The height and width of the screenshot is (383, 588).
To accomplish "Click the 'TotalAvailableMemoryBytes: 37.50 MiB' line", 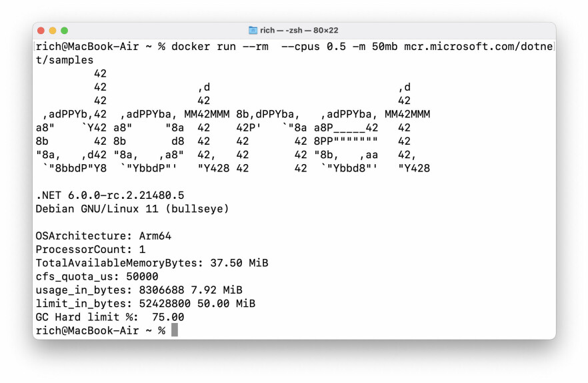I will pos(152,263).
